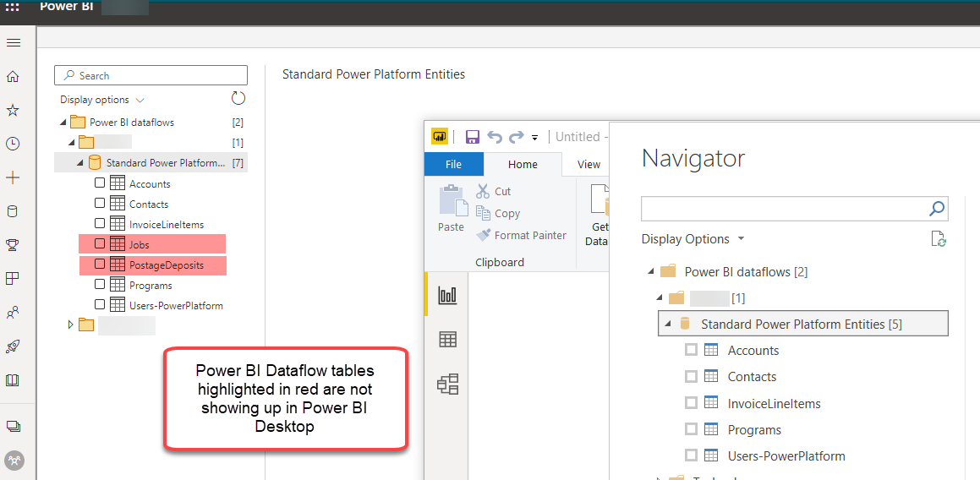Click Undo arrow in Power BI Desktop

coord(495,137)
